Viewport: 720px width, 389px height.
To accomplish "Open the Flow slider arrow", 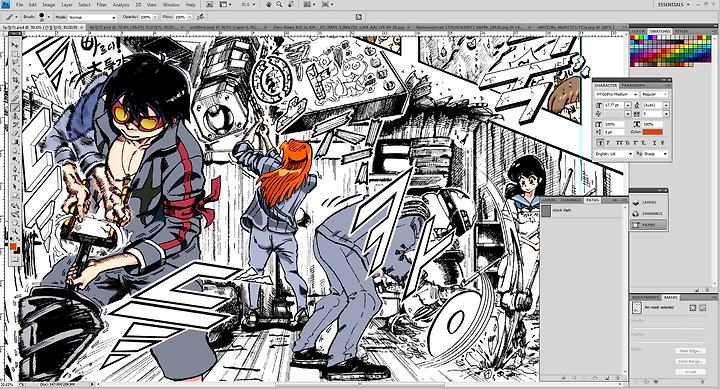I will [190, 17].
